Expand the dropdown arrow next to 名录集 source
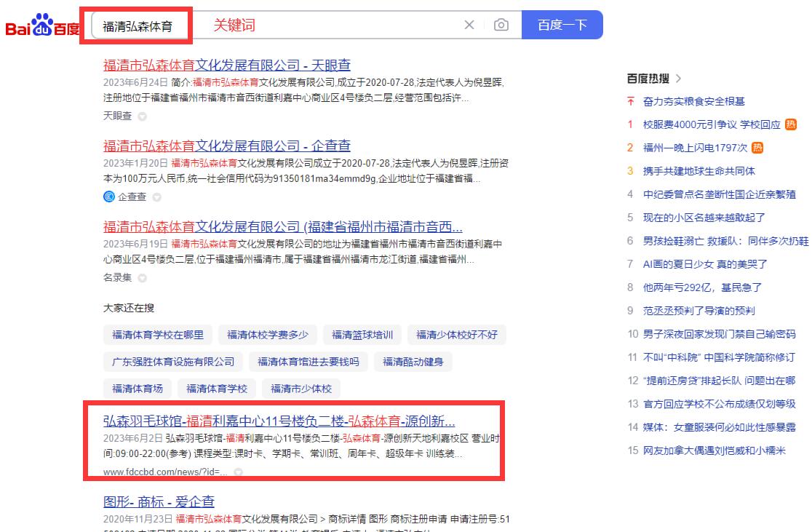 pyautogui.click(x=142, y=278)
